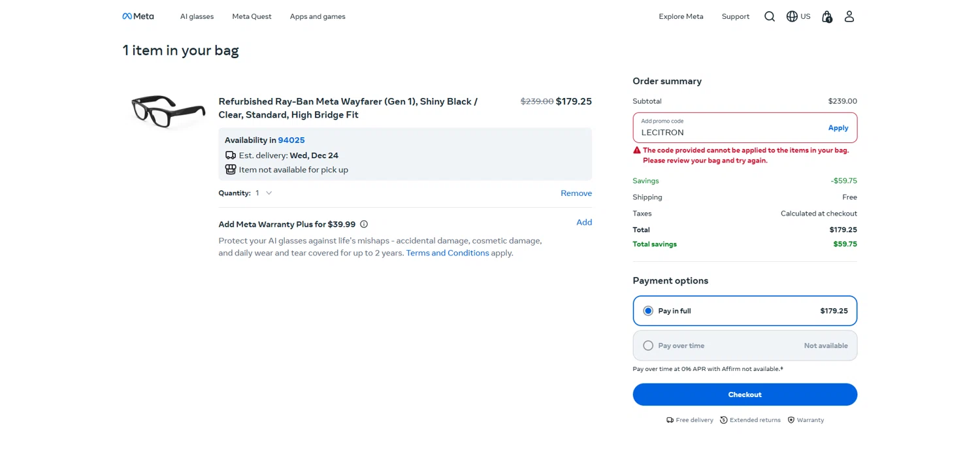The width and height of the screenshot is (980, 469).
Task: Select Pay over time radio button
Action: pyautogui.click(x=648, y=346)
